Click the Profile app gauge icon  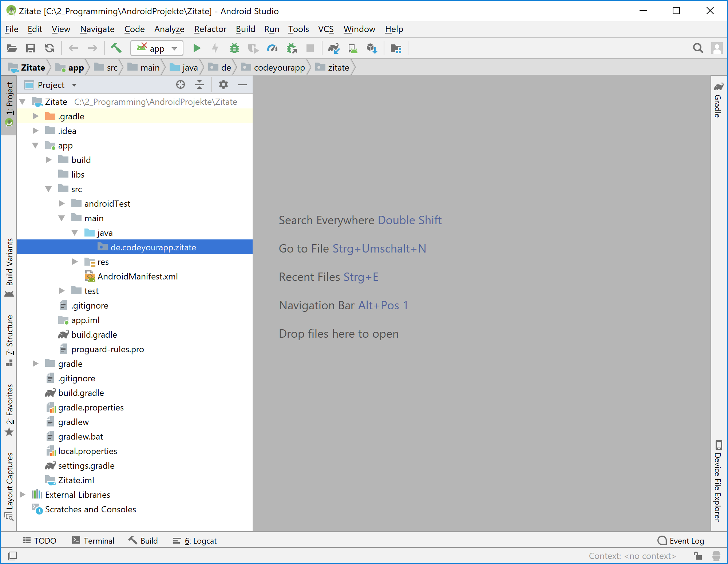pos(272,48)
